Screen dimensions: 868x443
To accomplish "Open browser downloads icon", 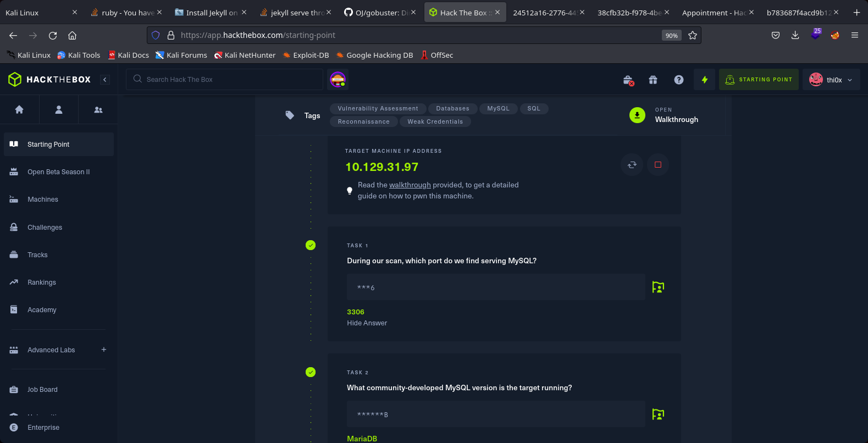I will pos(795,35).
